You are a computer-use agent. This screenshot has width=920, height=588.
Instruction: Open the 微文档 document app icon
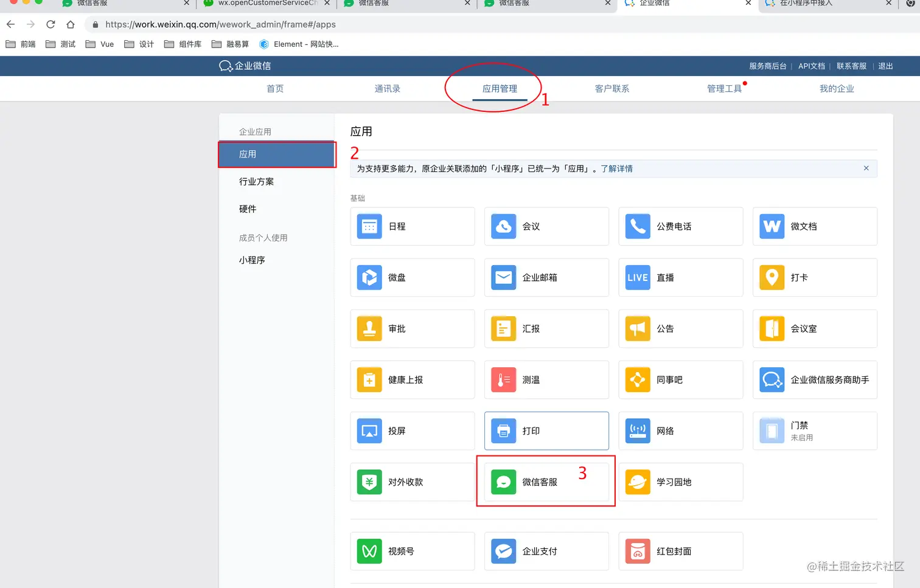click(772, 226)
